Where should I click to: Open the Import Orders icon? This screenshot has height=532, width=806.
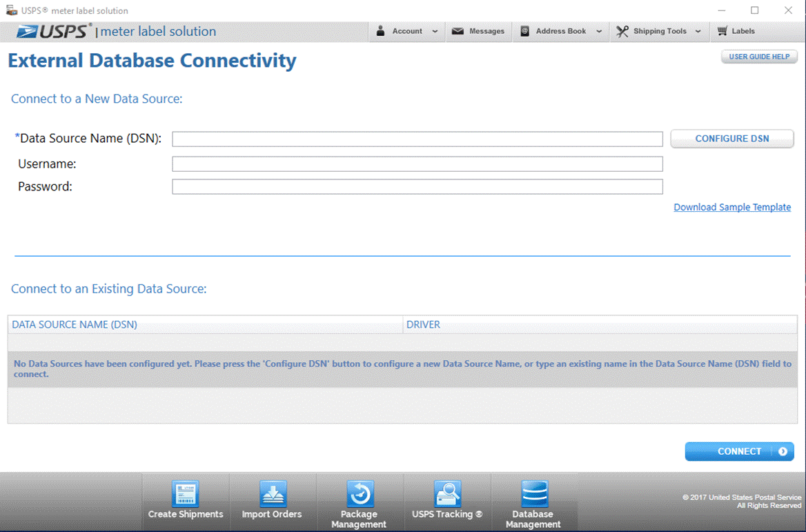273,494
